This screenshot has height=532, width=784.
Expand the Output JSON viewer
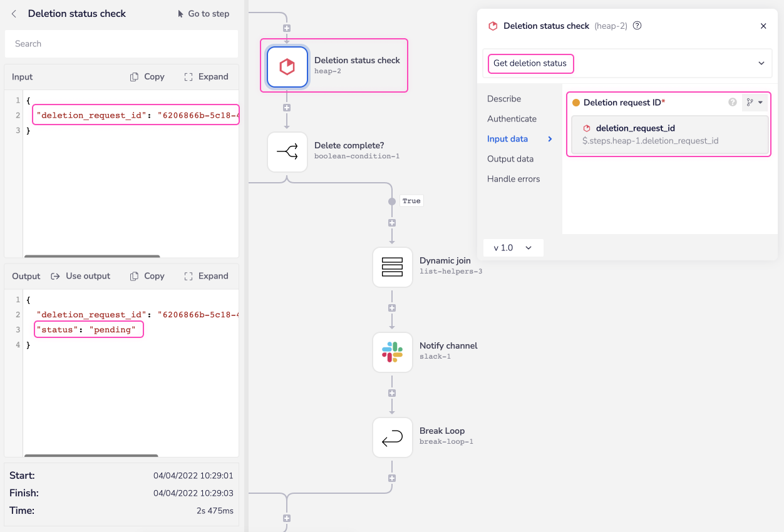206,276
